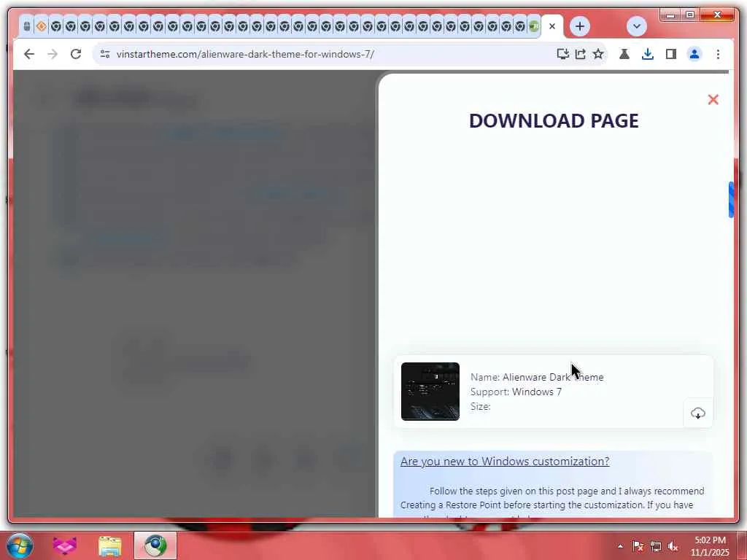Viewport: 747px width, 560px height.
Task: Expand the tab search dropdown
Action: pyautogui.click(x=636, y=26)
